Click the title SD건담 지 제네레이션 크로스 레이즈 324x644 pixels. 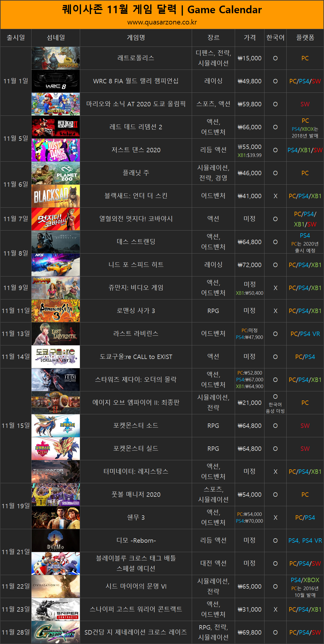pyautogui.click(x=136, y=632)
